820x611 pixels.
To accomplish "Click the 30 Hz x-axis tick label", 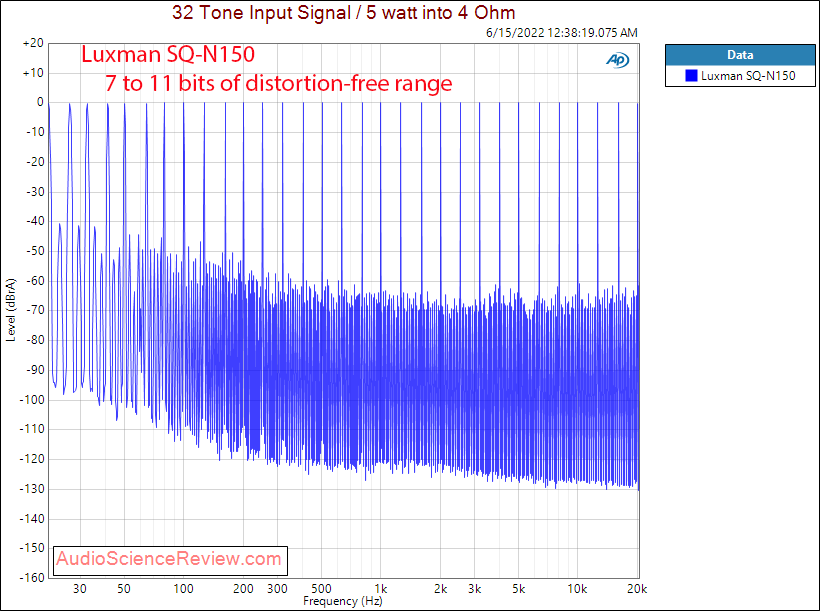I will point(79,589).
